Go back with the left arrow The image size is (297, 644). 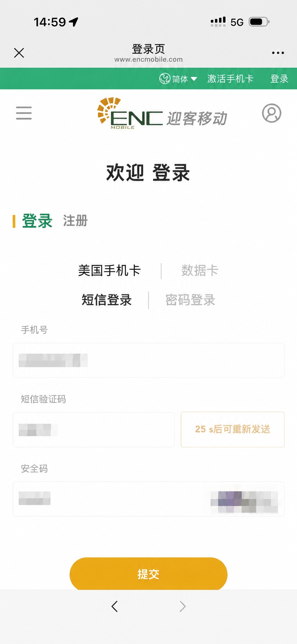coord(114,606)
